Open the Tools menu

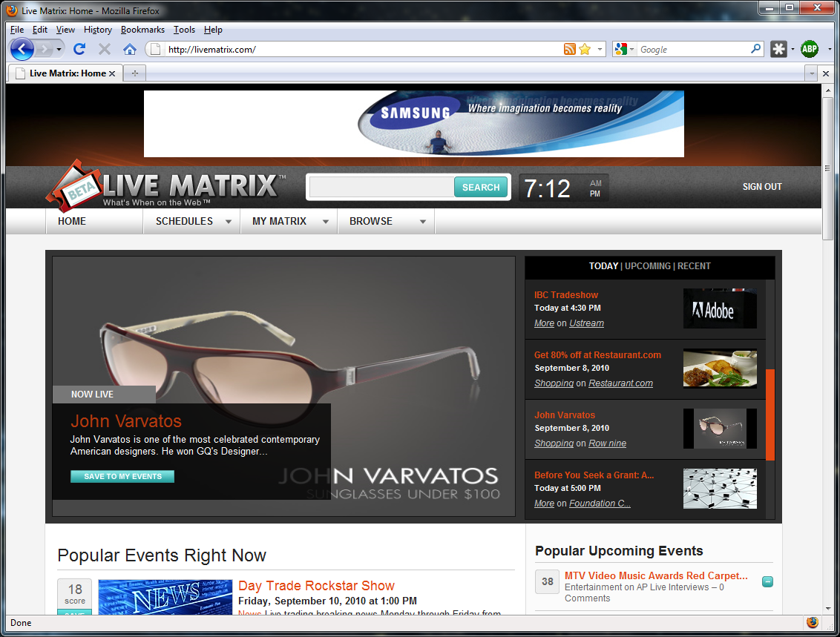(x=184, y=30)
